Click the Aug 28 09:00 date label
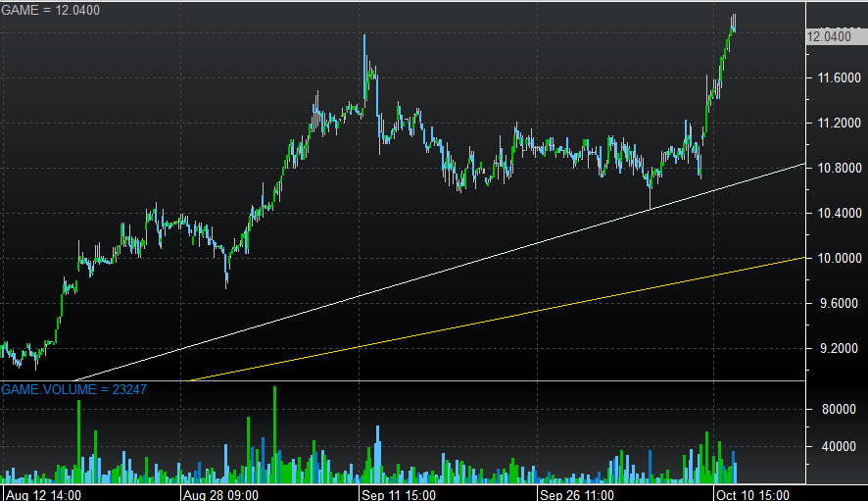 [x=221, y=494]
